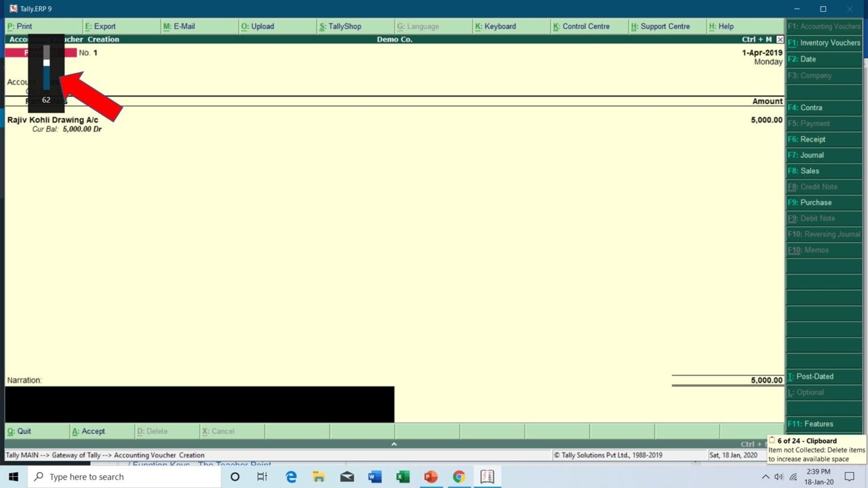Screen dimensions: 868x488
Task: Open Excel from taskbar
Action: [403, 477]
